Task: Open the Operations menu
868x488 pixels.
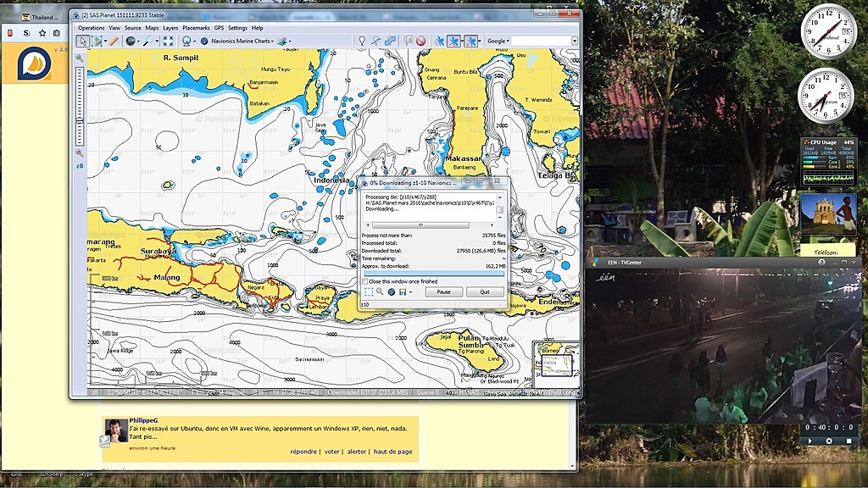Action: coord(92,28)
